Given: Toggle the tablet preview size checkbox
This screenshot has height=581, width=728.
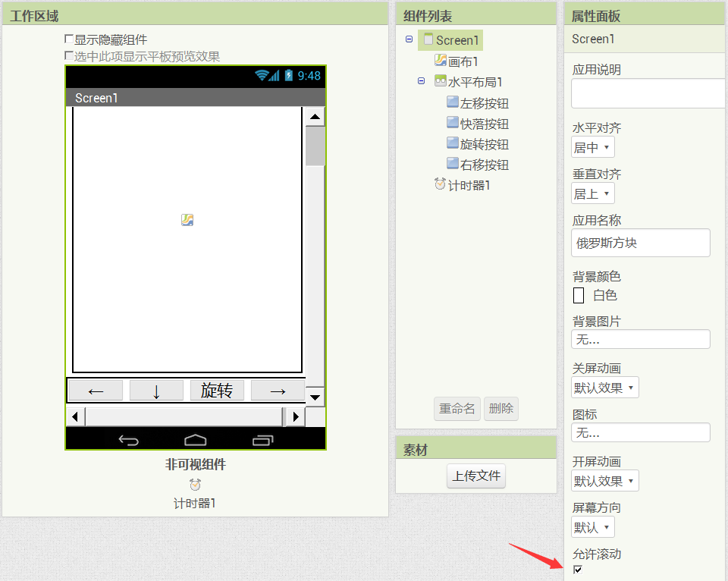Looking at the screenshot, I should click(x=69, y=56).
